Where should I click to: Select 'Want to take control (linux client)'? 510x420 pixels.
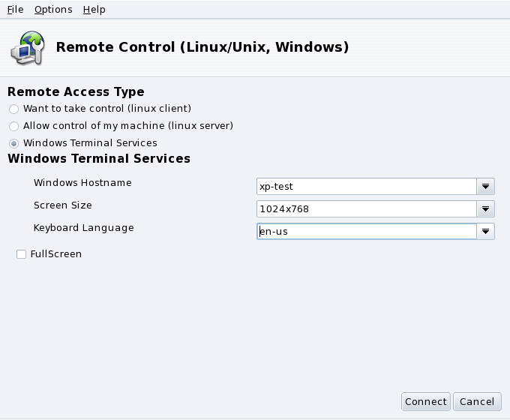(x=14, y=109)
